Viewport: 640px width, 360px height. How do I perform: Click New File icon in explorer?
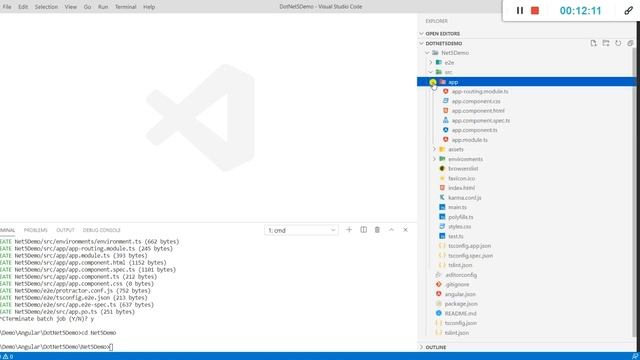(593, 43)
